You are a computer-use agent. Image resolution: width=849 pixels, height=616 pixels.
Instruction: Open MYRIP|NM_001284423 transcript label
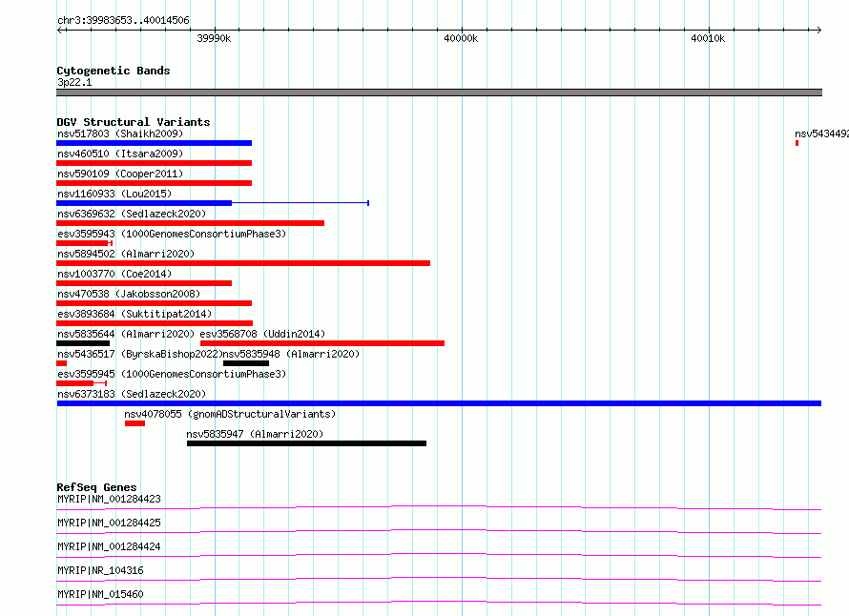click(109, 499)
